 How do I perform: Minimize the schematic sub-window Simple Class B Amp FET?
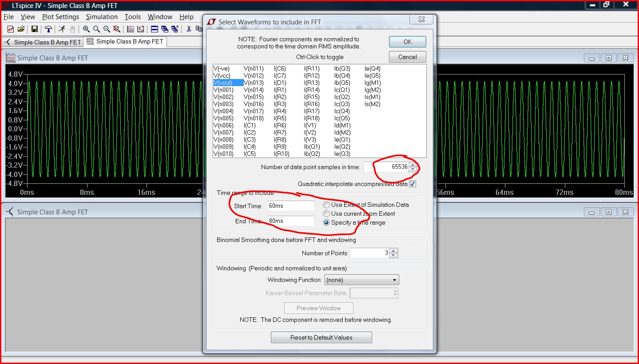pos(591,212)
